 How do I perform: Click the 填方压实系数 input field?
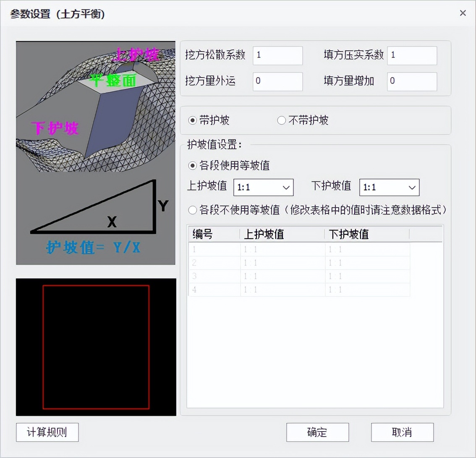(412, 55)
